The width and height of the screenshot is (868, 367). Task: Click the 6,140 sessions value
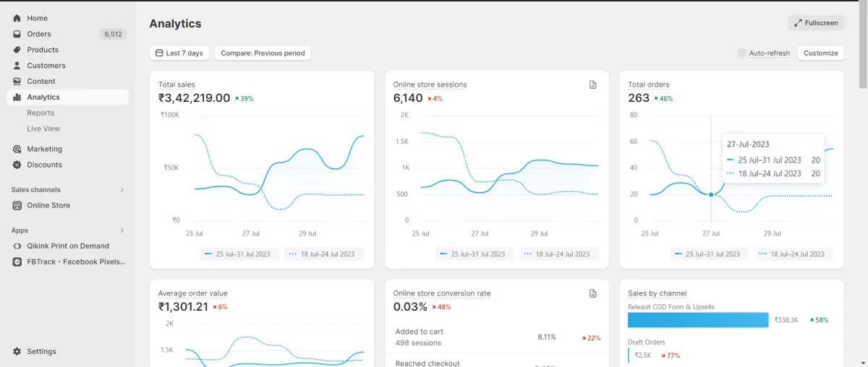pos(408,98)
